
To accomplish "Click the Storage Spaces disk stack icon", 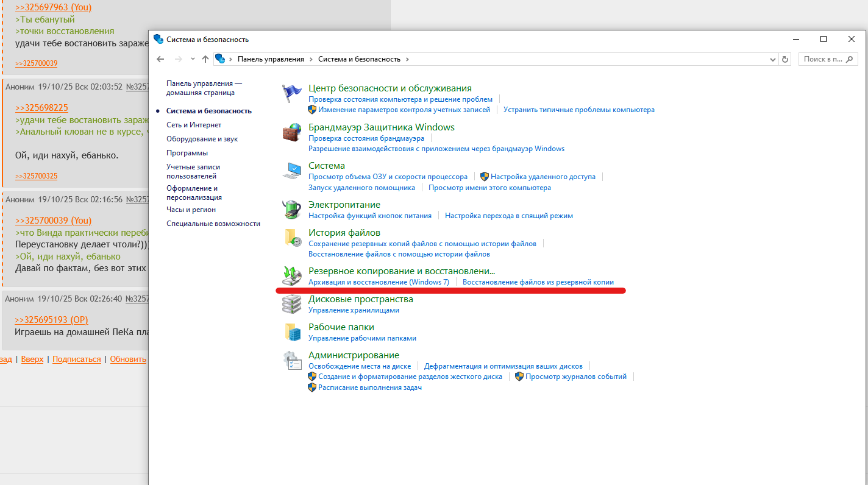I will pos(292,304).
